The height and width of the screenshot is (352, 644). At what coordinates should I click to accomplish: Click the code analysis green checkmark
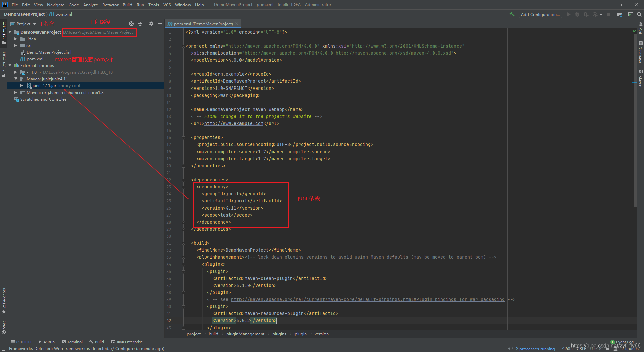[x=635, y=31]
